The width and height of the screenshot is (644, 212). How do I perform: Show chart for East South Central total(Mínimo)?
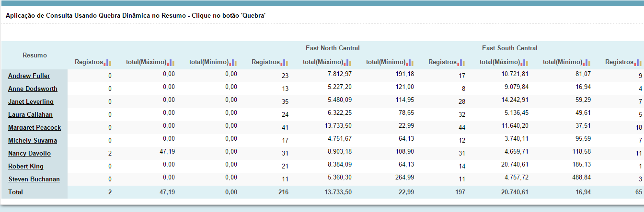(587, 63)
